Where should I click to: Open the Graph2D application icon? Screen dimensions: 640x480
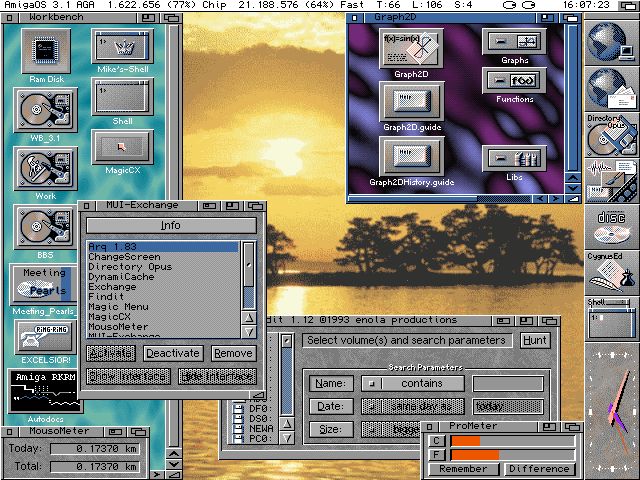point(410,48)
